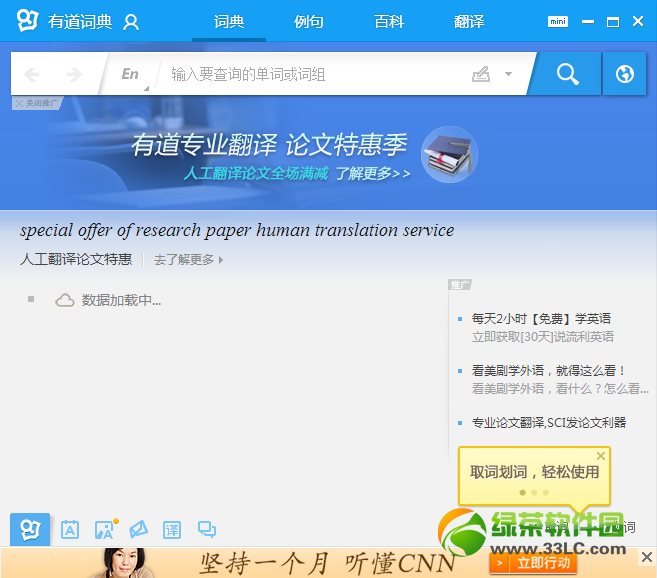Go back with the left arrow button
Viewport: 657px width, 578px height.
32,75
